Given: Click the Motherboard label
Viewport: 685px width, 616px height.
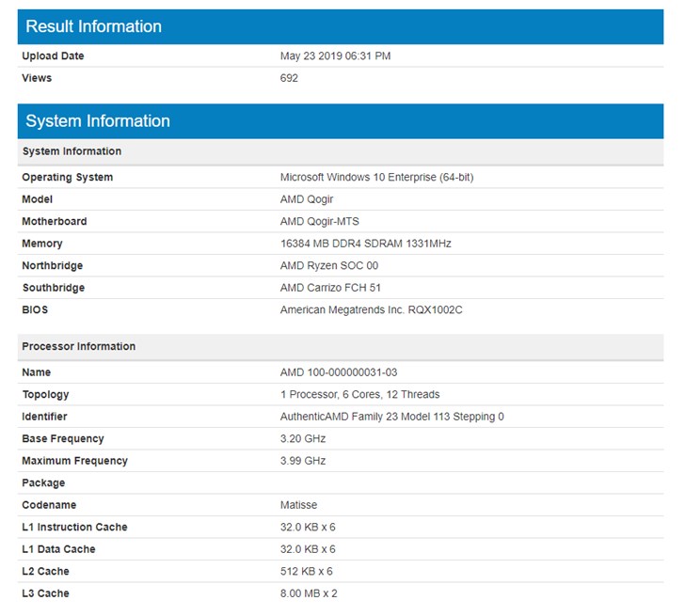Looking at the screenshot, I should click(55, 221).
